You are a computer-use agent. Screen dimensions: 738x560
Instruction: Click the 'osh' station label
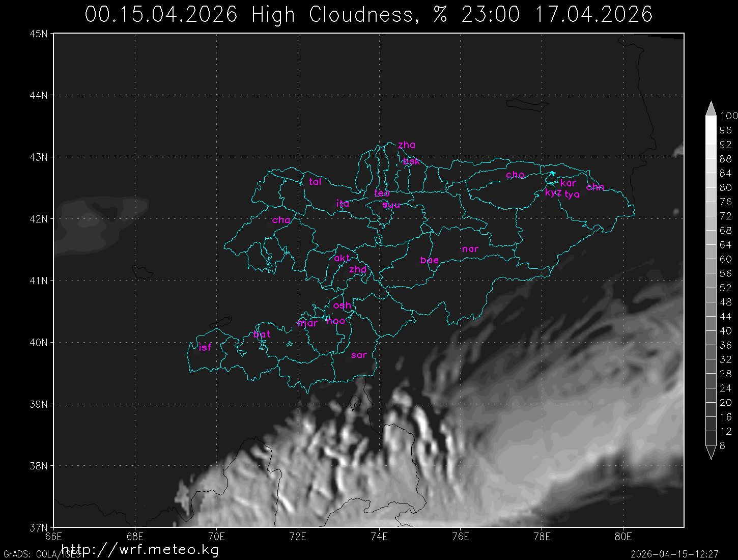[342, 305]
